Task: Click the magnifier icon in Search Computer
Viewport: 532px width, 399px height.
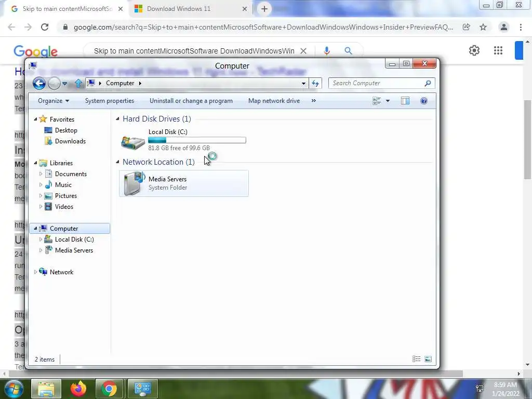Action: click(x=428, y=83)
